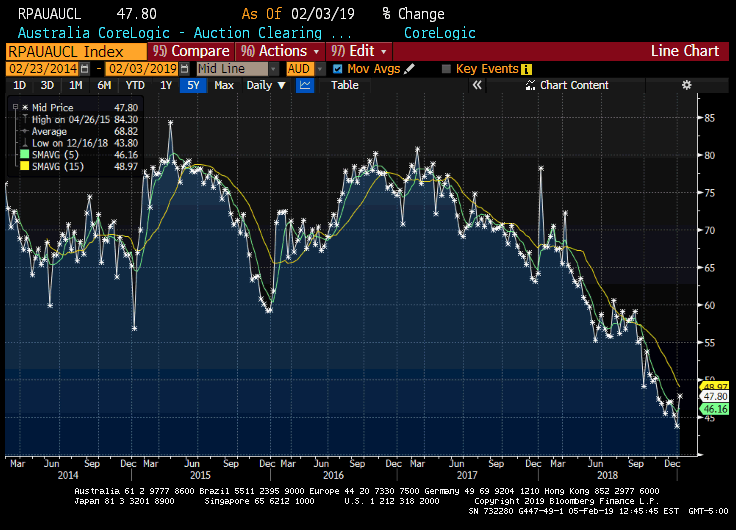Screen dimensions: 736x530
Task: Toggle the Mov Avgs checkbox
Action: click(x=337, y=69)
